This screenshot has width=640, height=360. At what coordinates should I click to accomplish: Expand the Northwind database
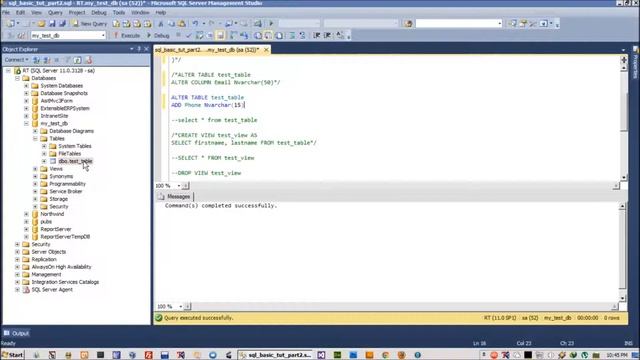(x=26, y=214)
